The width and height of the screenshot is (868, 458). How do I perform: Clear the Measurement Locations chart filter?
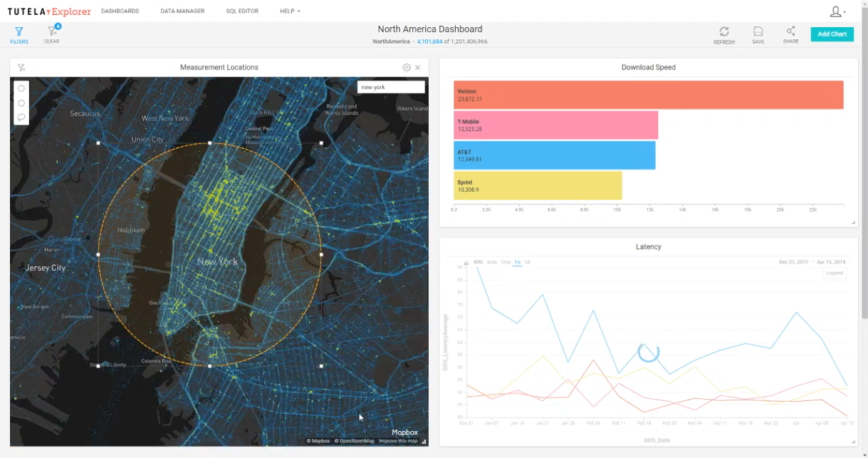[x=21, y=68]
